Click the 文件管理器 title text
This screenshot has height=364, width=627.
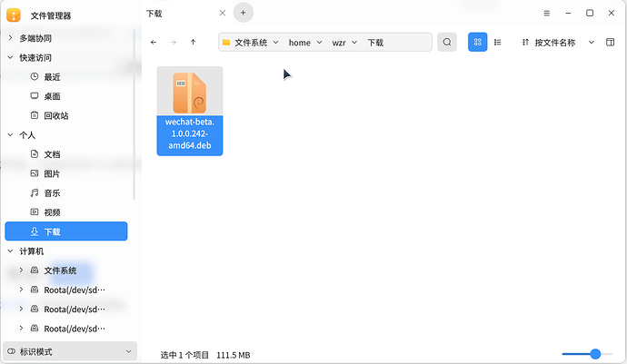[51, 15]
